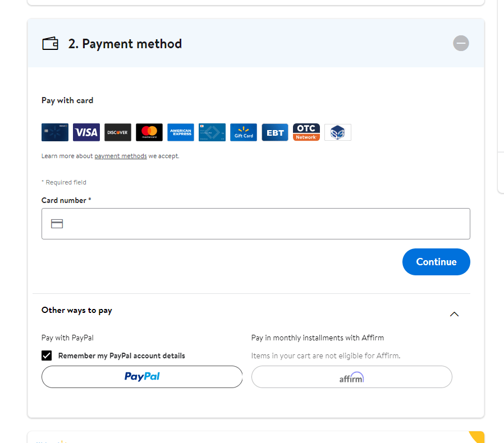The image size is (504, 443).
Task: Click the EBT card icon
Action: point(275,132)
